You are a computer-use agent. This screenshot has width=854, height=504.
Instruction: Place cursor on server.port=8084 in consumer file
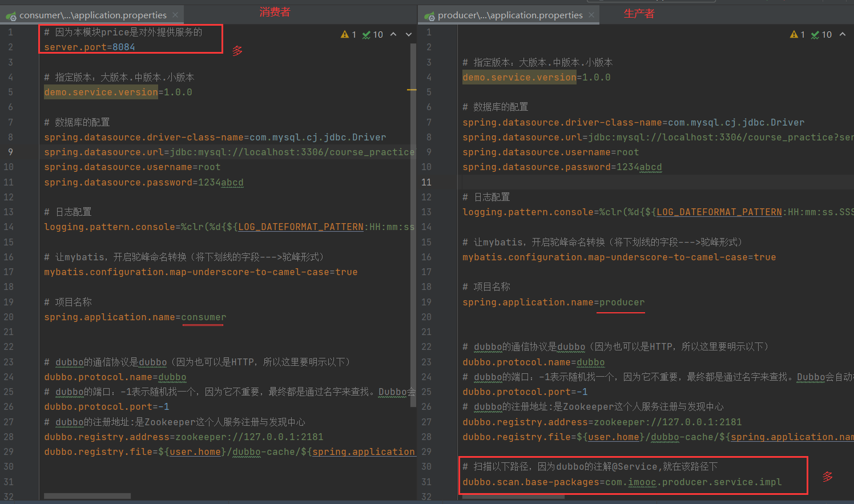tap(90, 47)
